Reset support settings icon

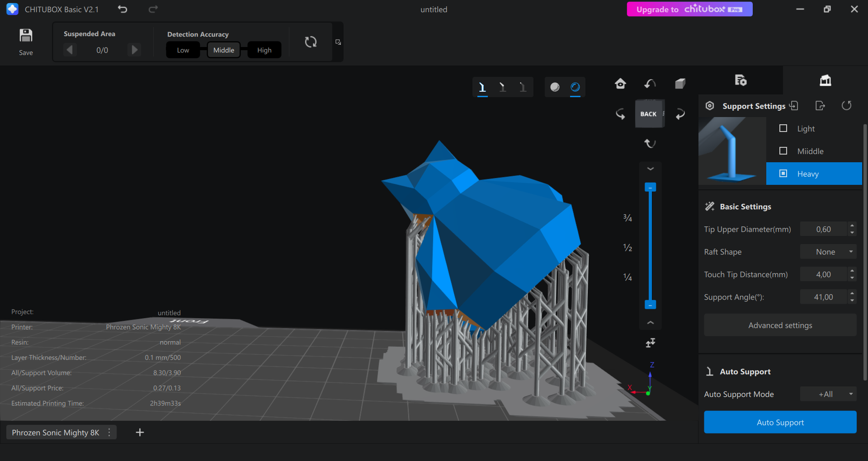pos(846,106)
